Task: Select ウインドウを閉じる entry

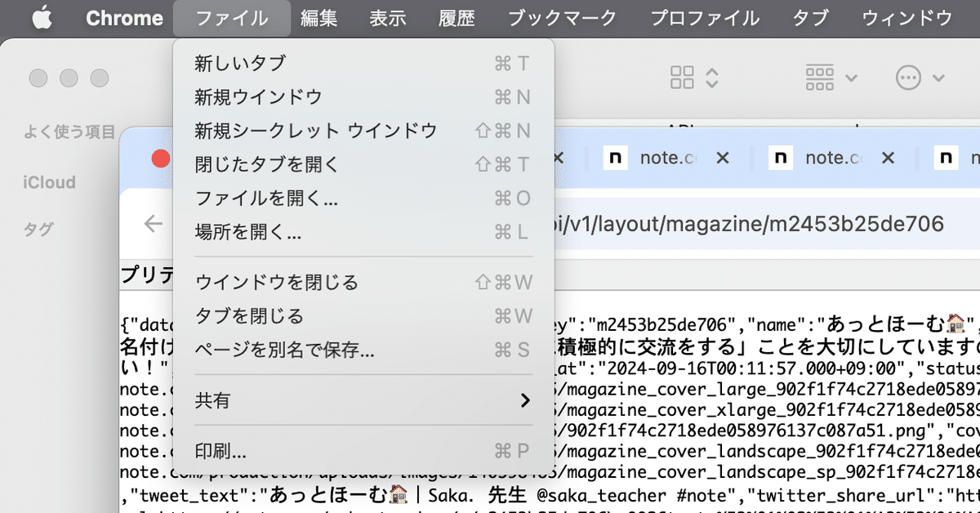Action: tap(364, 283)
